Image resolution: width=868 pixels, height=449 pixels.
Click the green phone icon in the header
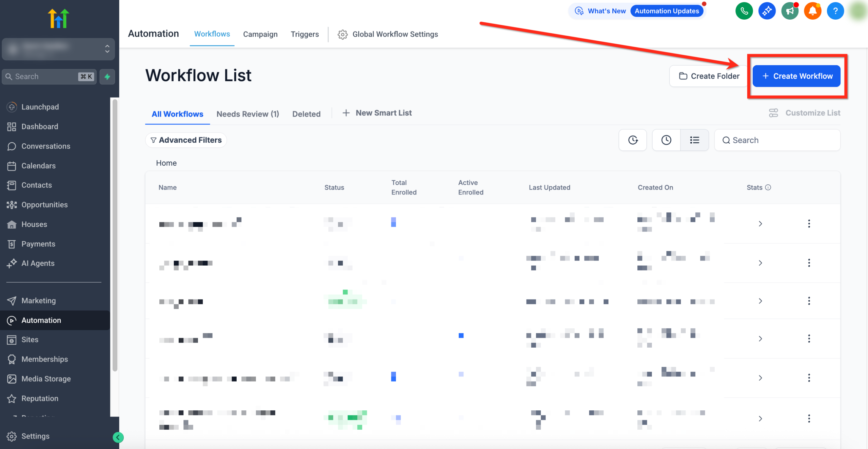pos(744,11)
